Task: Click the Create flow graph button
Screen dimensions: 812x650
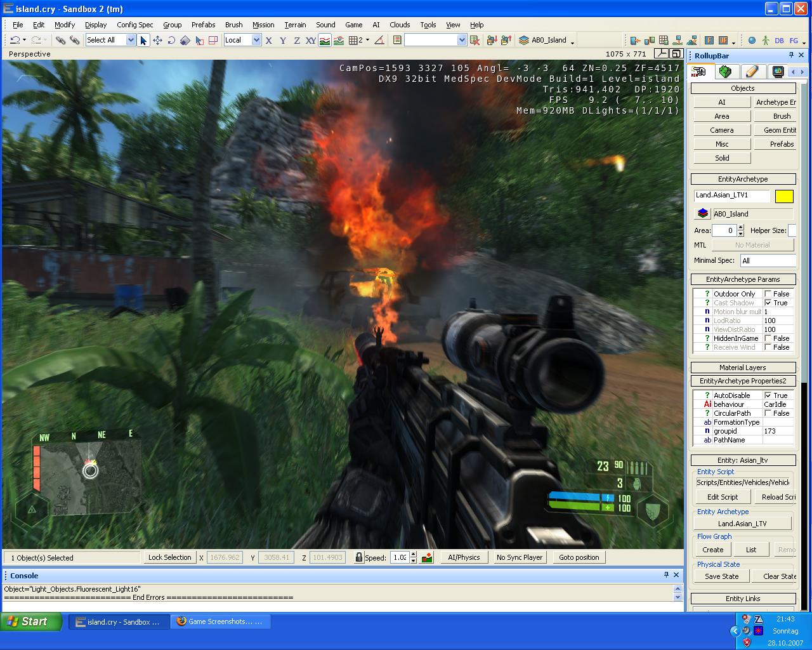Action: [x=712, y=550]
